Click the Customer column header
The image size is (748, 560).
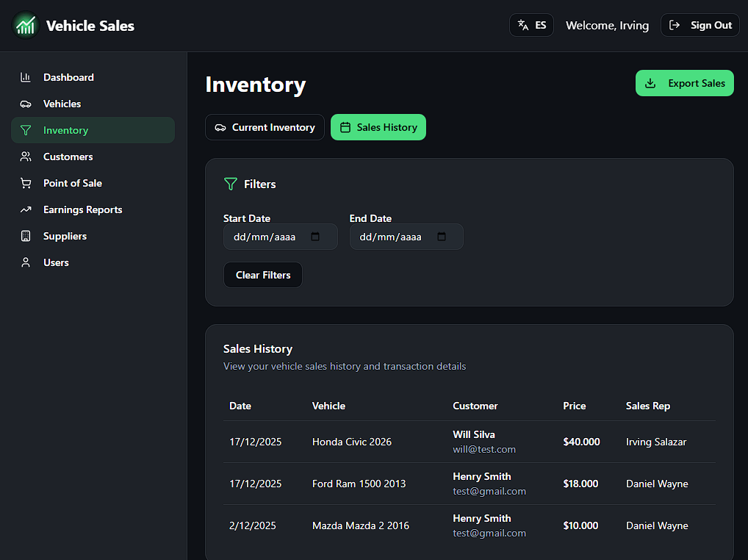(x=475, y=406)
